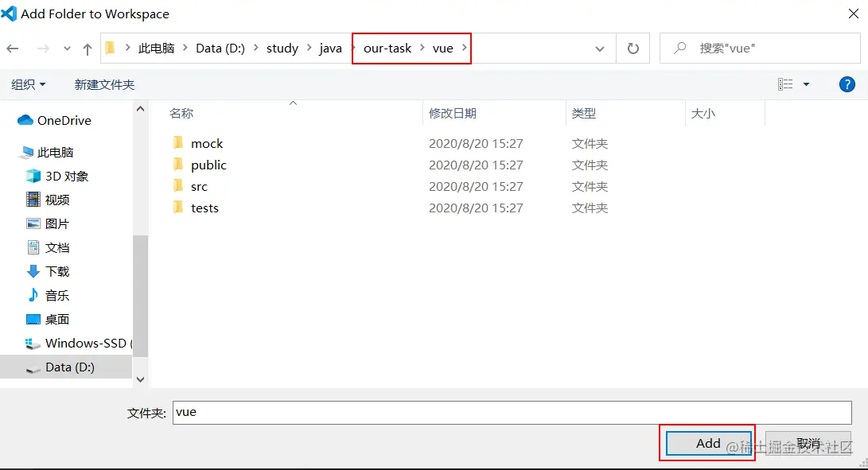The width and height of the screenshot is (868, 470).
Task: Navigate up a level using the up arrow
Action: [88, 48]
